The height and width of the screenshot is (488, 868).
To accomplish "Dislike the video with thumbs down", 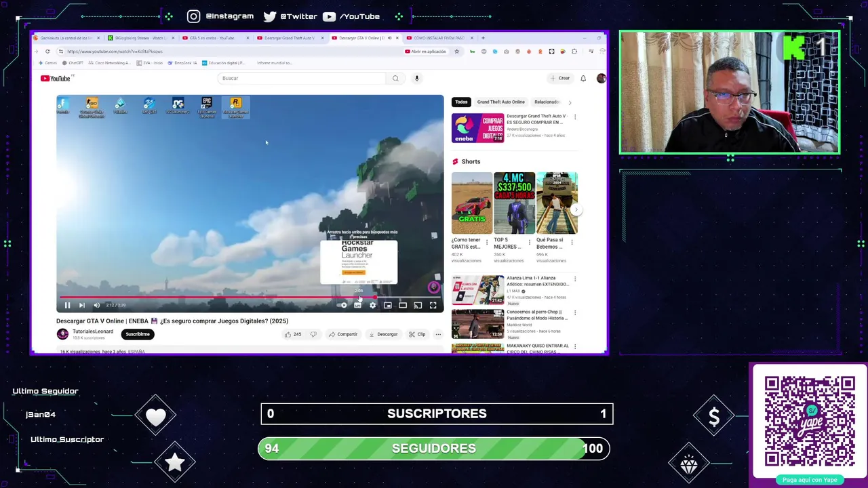I will tap(313, 334).
